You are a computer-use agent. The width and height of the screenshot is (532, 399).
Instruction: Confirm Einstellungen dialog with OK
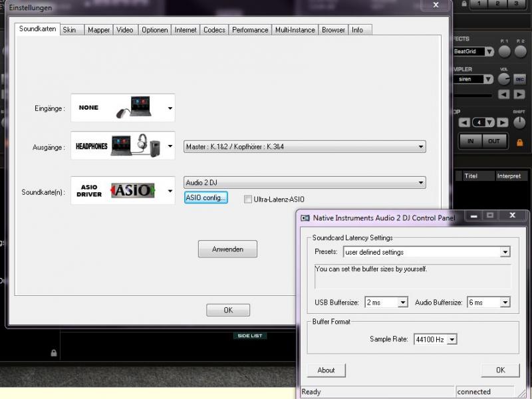pos(228,310)
